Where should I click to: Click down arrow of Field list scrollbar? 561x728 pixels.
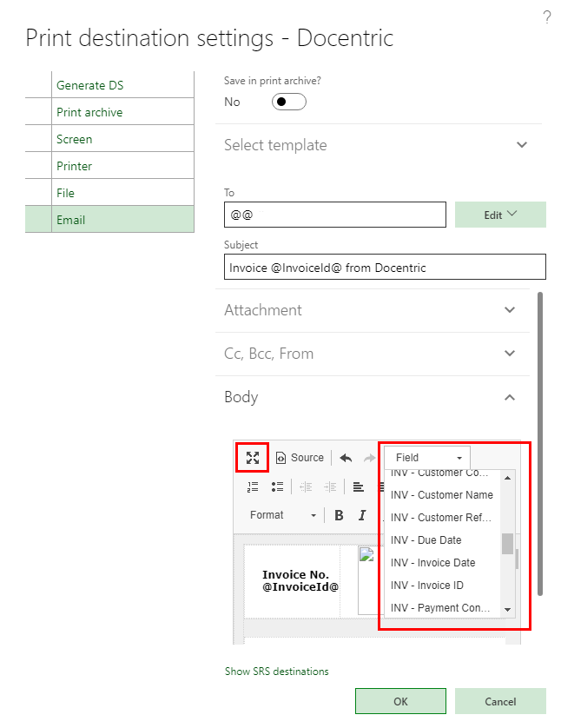[x=508, y=610]
